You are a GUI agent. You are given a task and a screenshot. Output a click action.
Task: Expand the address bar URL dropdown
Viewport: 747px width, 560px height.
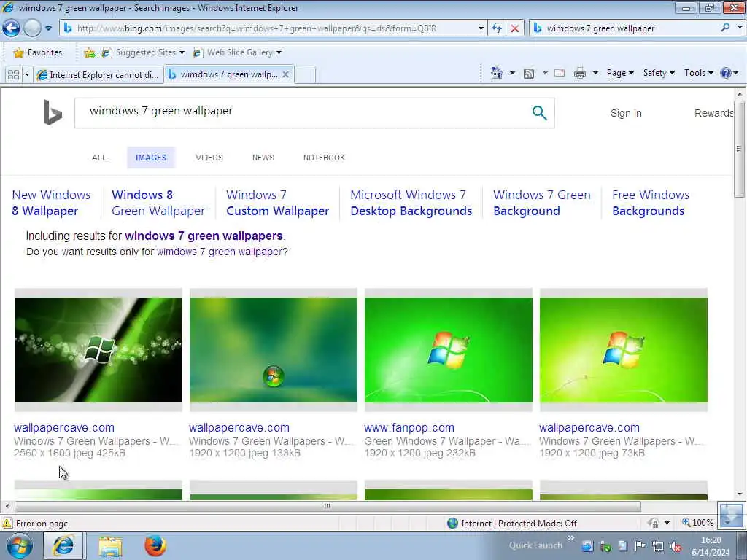(481, 28)
